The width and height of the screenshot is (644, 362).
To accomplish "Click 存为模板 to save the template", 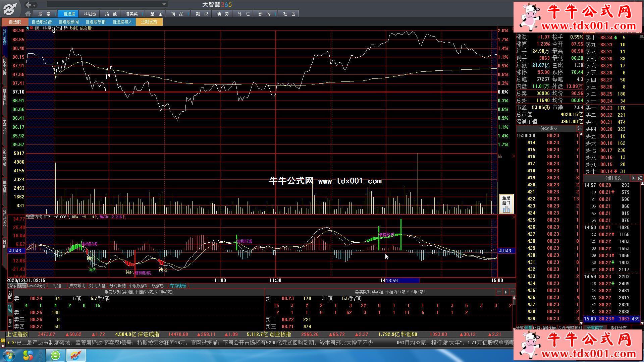I will (178, 286).
